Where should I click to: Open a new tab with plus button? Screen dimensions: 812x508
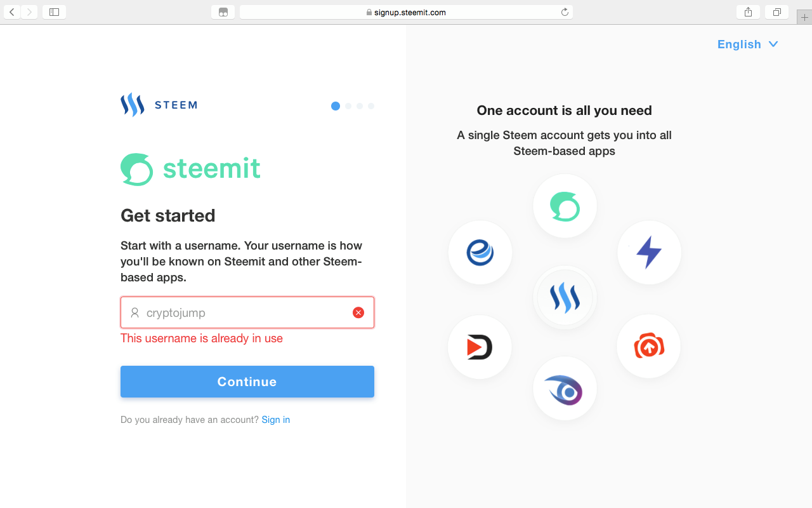804,17
